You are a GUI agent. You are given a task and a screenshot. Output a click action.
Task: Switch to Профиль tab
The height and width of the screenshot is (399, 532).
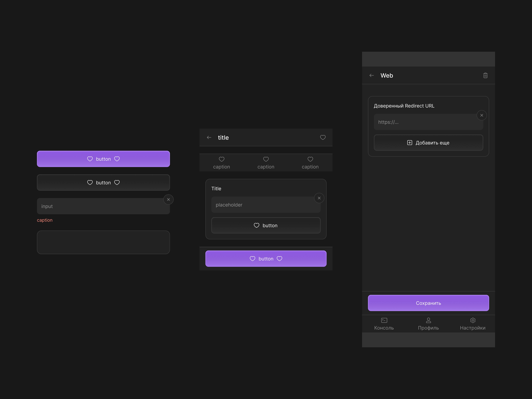tap(428, 324)
